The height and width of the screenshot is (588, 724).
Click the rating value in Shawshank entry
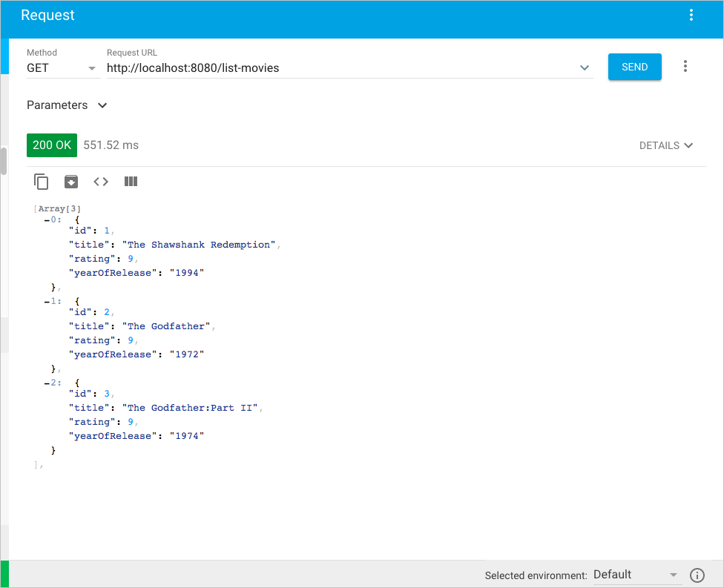click(x=131, y=259)
